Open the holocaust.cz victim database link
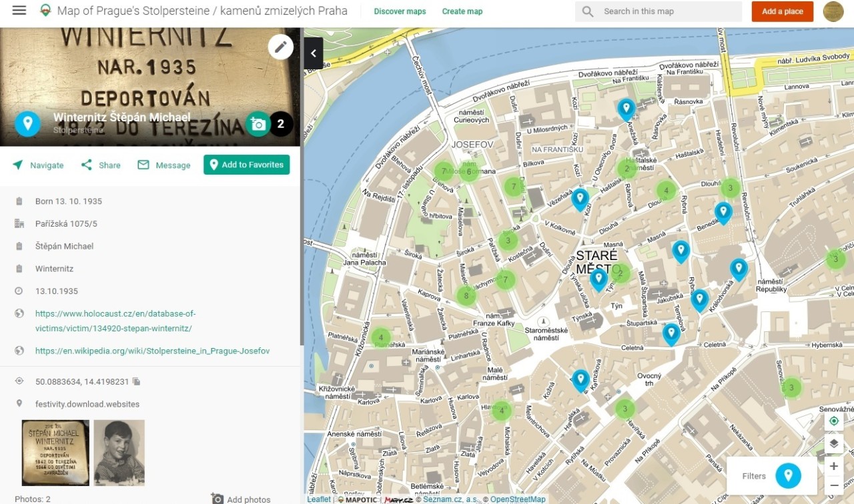The width and height of the screenshot is (854, 504). point(115,321)
